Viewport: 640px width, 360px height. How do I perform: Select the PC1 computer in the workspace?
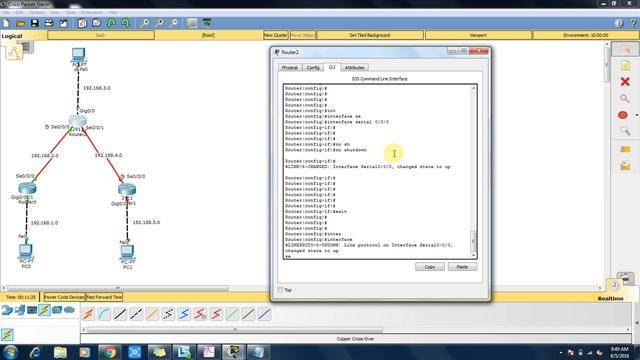tap(127, 251)
